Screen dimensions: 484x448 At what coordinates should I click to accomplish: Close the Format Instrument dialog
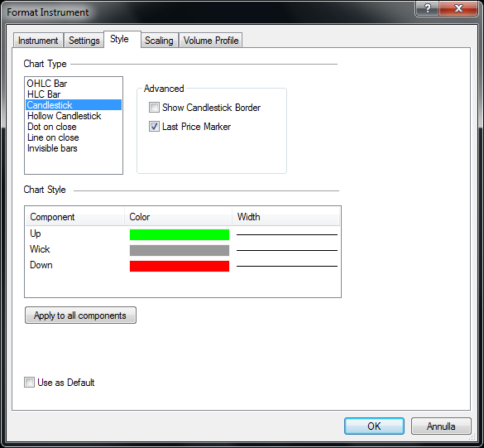pyautogui.click(x=458, y=8)
